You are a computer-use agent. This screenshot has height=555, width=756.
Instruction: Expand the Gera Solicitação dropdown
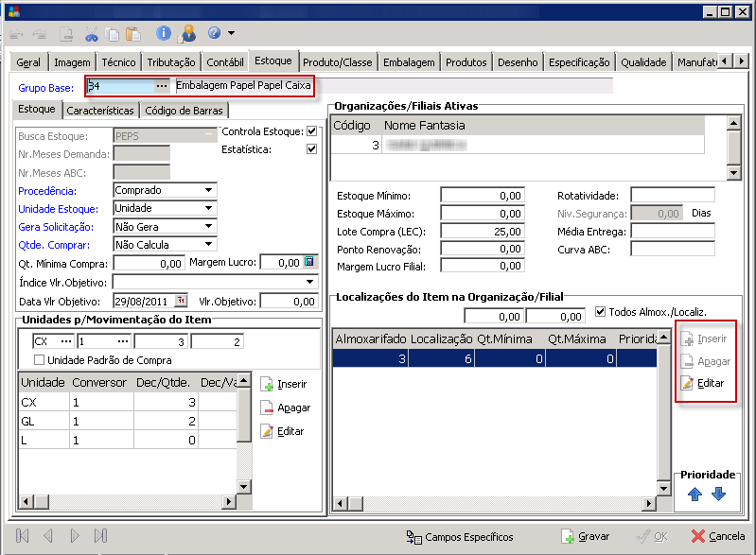click(208, 227)
